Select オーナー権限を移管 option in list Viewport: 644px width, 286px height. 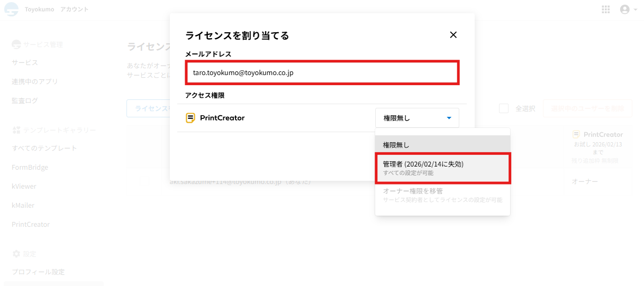442,195
